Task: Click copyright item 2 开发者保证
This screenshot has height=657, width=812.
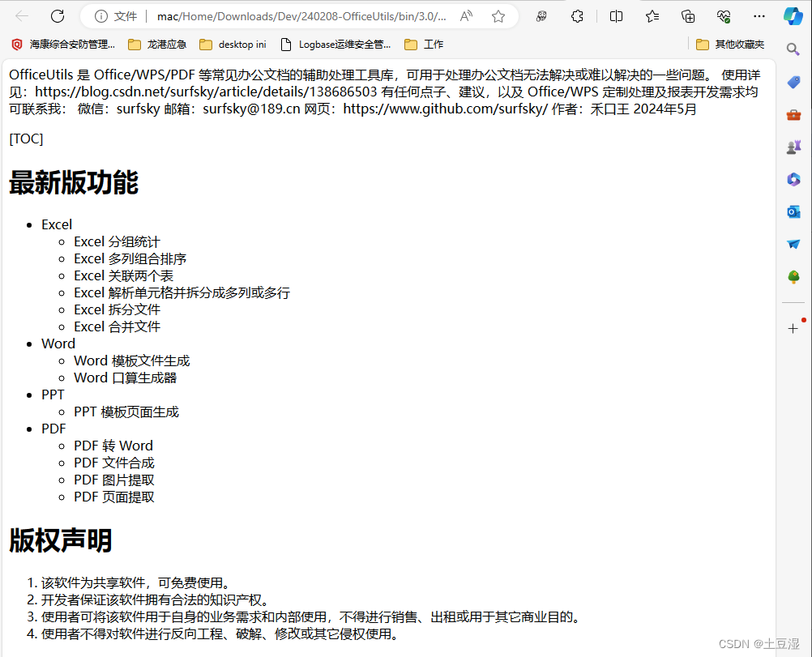Action: click(156, 600)
